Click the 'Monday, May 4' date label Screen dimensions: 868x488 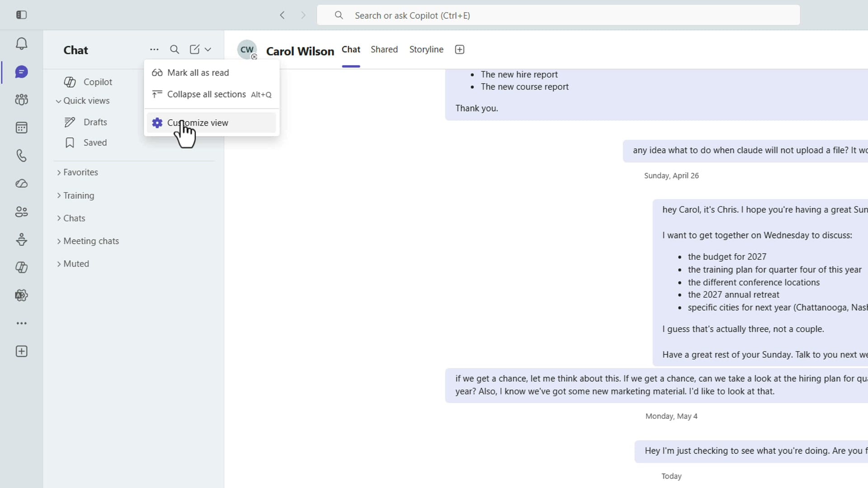coord(671,416)
